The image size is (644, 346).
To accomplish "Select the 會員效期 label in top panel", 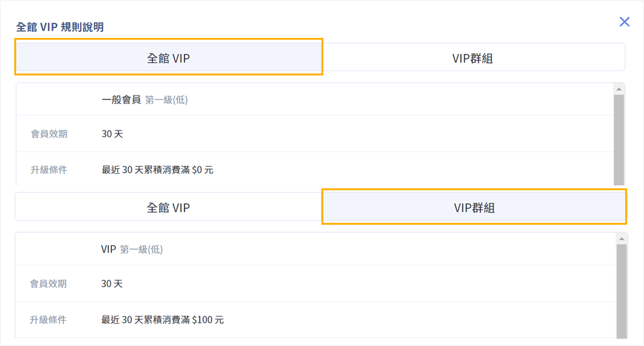I will (48, 134).
